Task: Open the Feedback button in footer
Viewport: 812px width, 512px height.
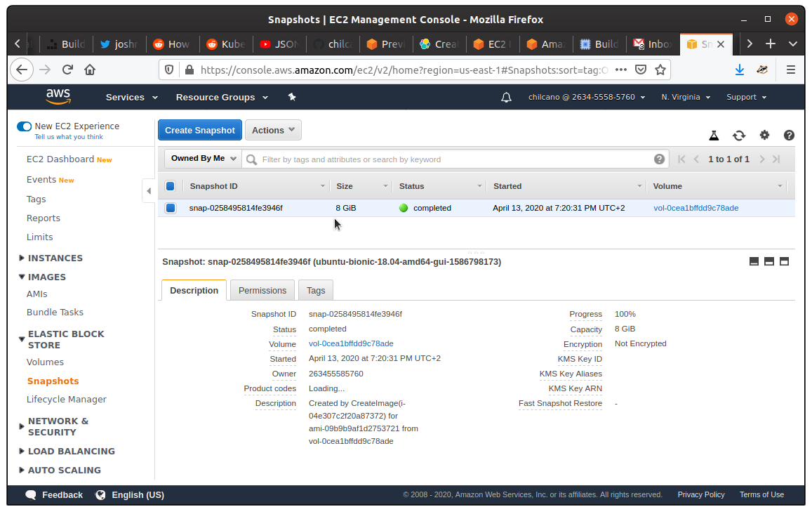Action: pos(54,495)
